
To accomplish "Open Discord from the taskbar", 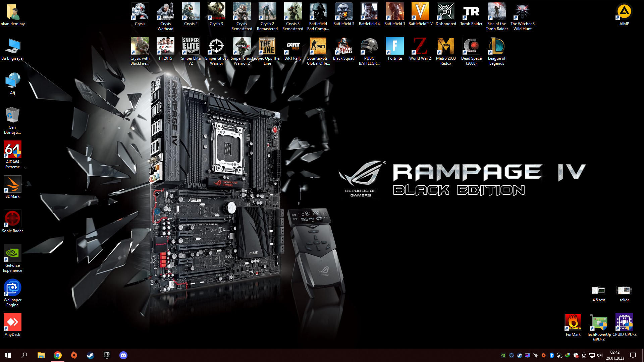I will (x=123, y=355).
